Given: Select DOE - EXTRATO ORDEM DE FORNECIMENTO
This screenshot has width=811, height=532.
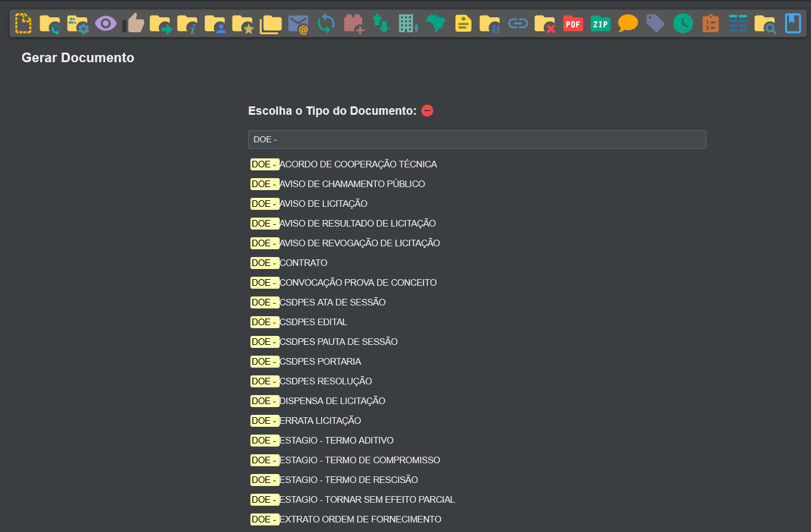Looking at the screenshot, I should (x=346, y=519).
